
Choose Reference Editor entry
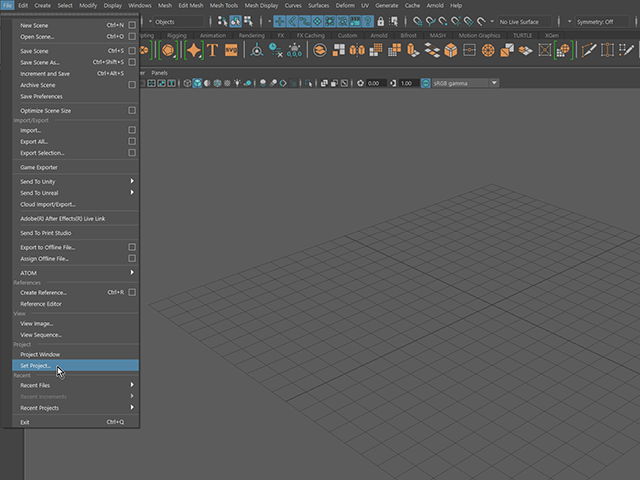point(76,304)
